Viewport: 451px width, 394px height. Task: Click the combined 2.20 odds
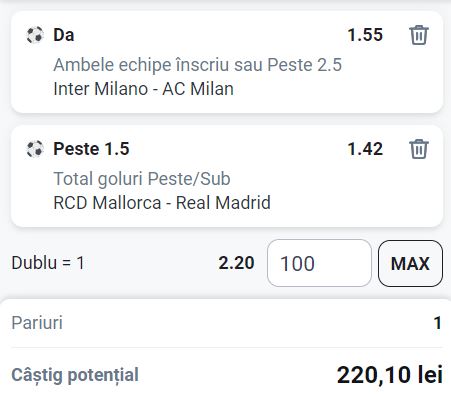pos(236,263)
